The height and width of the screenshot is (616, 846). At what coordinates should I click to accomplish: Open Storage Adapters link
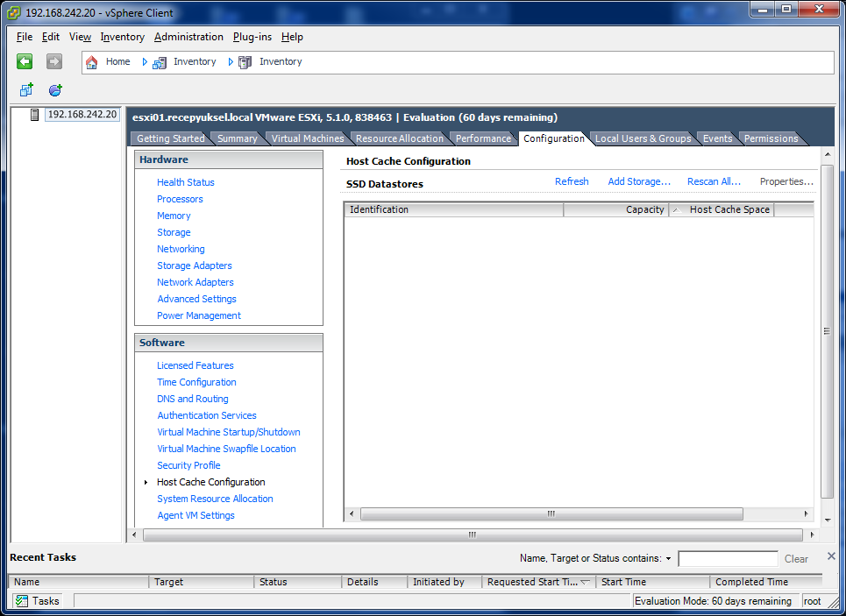tap(195, 266)
